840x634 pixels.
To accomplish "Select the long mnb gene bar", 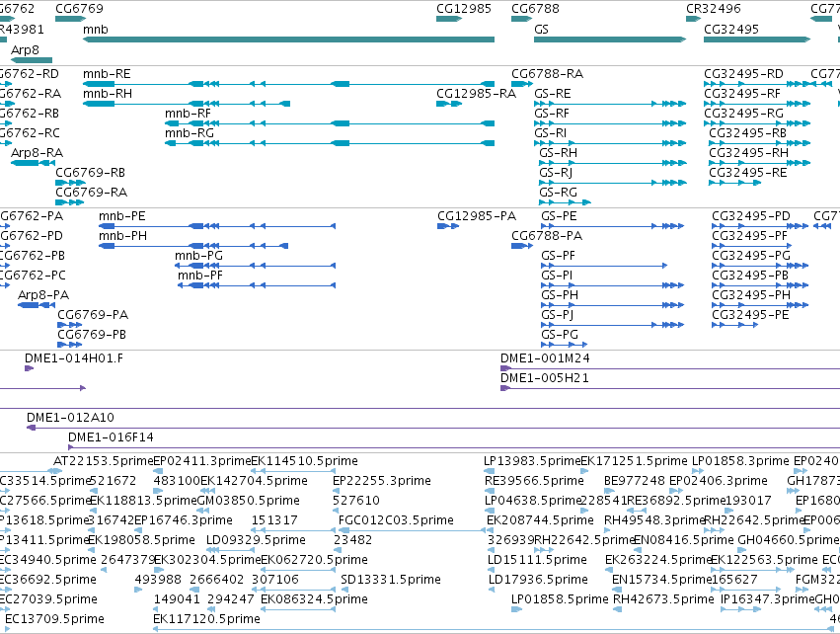I will [x=289, y=40].
